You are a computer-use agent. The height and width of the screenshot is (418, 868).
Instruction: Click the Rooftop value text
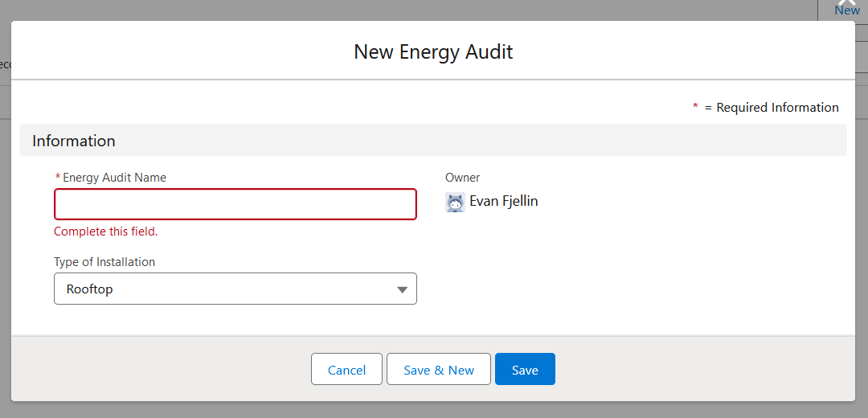(90, 289)
